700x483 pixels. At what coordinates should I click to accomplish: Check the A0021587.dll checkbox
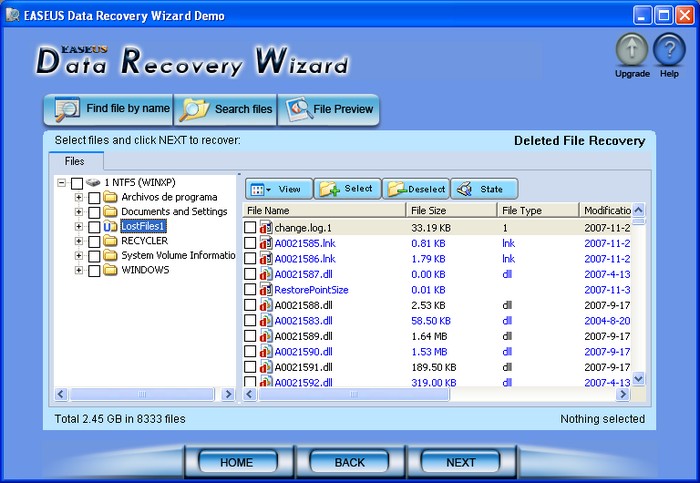coord(250,274)
